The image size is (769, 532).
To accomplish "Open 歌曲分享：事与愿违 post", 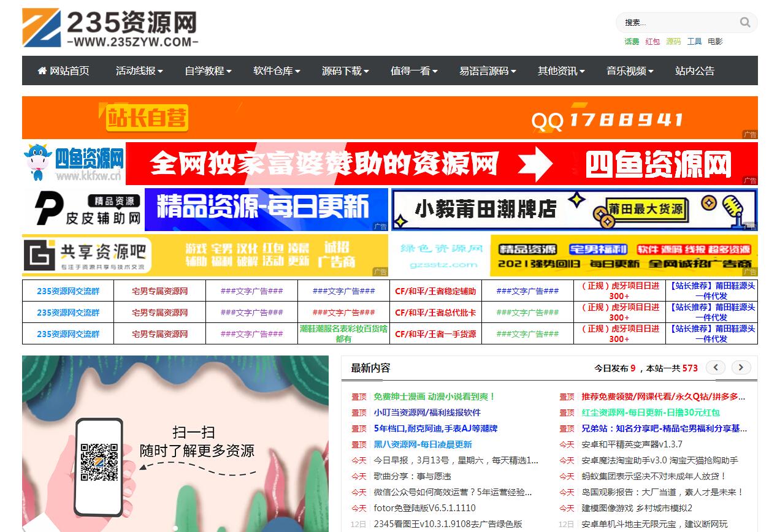I will 412,476.
